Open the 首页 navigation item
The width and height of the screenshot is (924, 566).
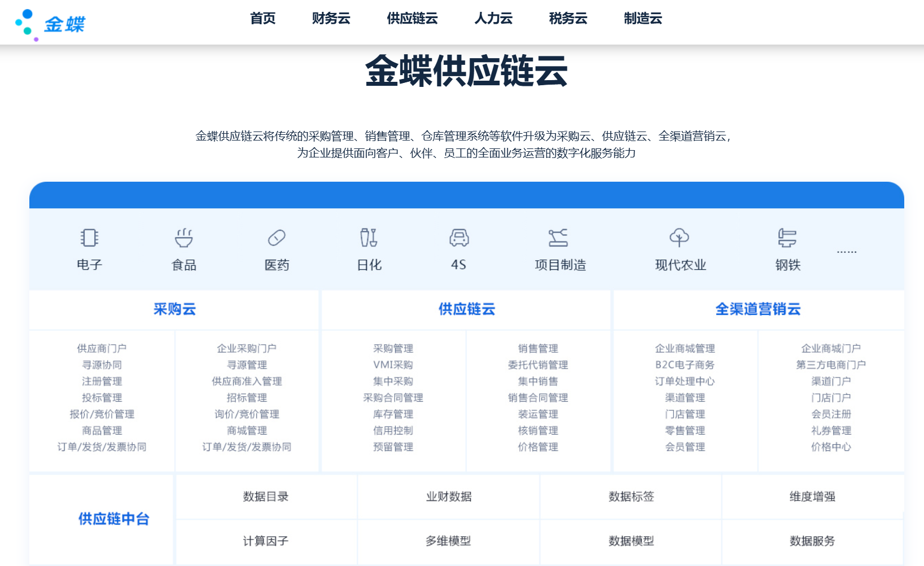coord(263,19)
